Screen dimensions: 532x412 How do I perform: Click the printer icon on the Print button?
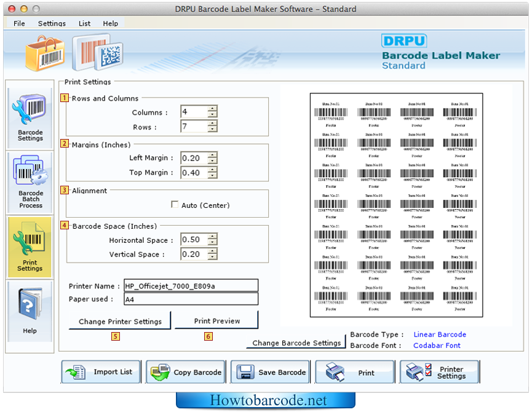[x=335, y=372]
